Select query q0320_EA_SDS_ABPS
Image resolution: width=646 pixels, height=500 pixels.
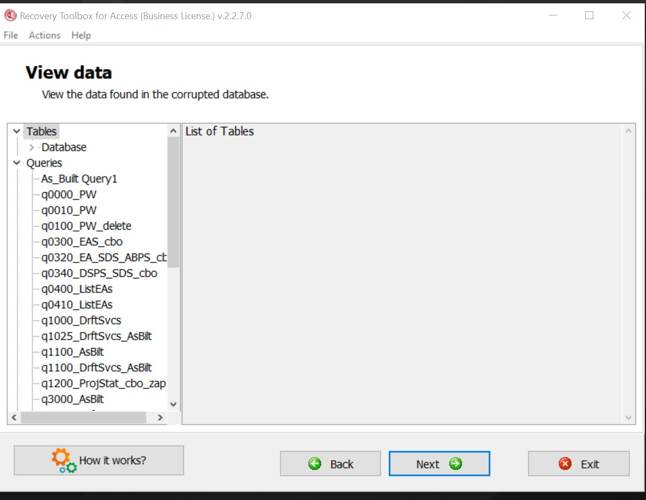(x=104, y=257)
